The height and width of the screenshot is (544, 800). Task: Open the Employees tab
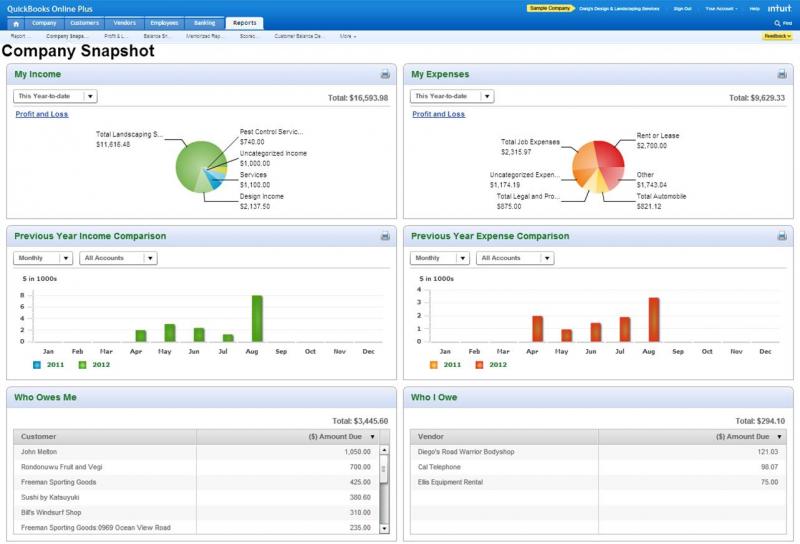[164, 23]
